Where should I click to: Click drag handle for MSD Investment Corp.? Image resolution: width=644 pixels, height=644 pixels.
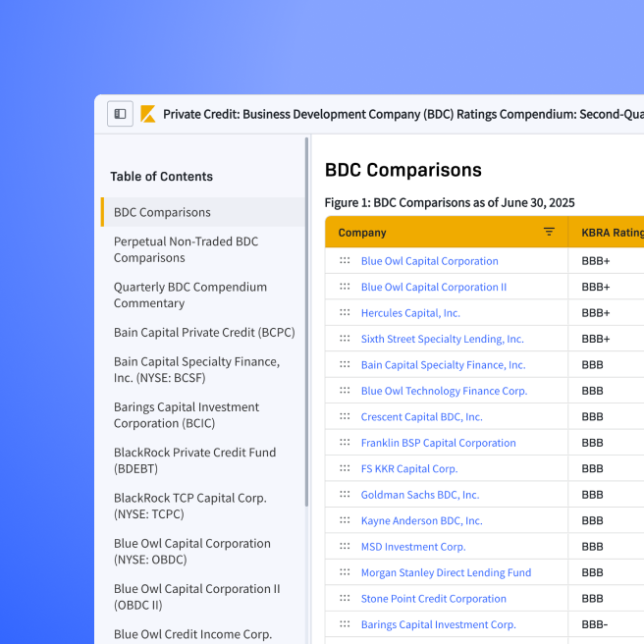tap(345, 546)
